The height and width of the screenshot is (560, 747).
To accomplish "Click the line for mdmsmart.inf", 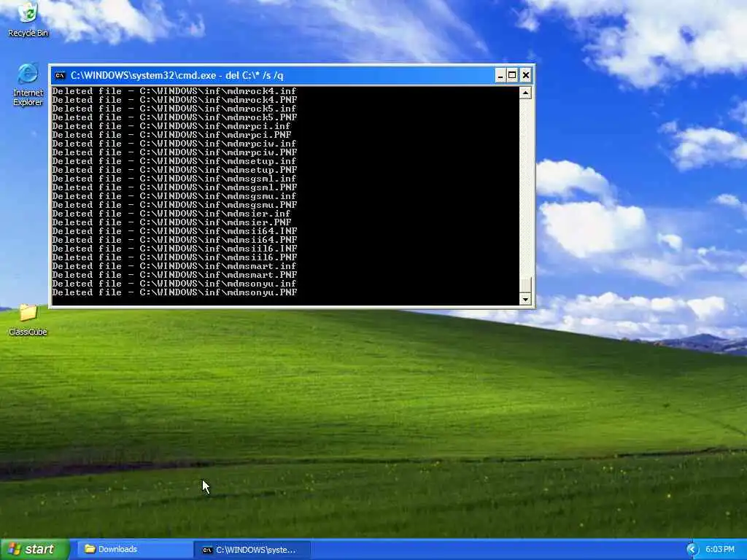I will tap(174, 265).
